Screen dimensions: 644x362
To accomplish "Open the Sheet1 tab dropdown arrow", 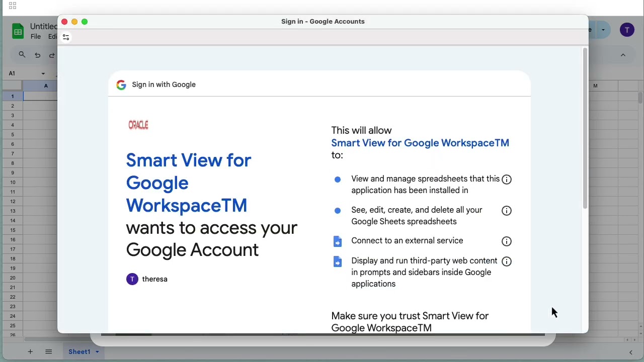I will (97, 352).
